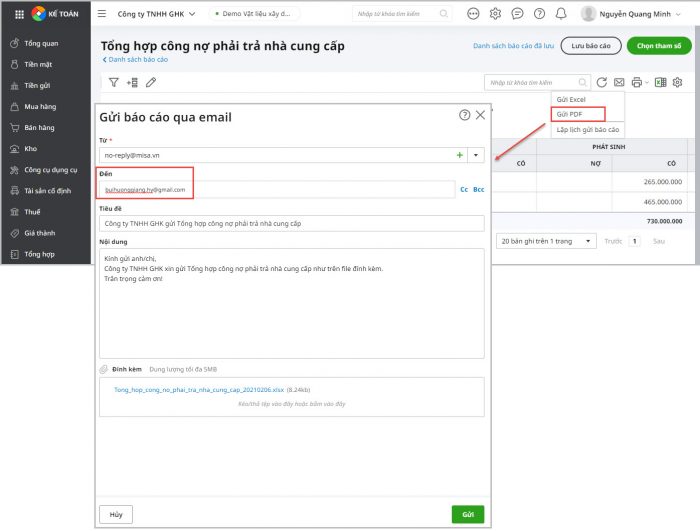Export report to Excel icon
Screen dimensions: 700x531
tap(660, 82)
